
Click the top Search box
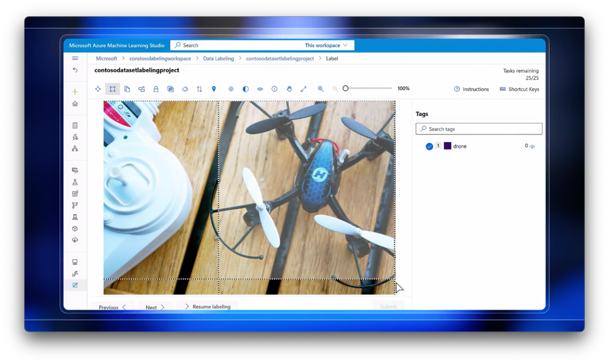[x=237, y=45]
